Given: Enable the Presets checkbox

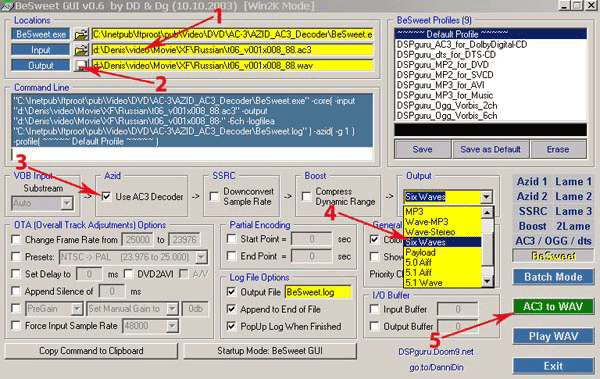Looking at the screenshot, I should pyautogui.click(x=16, y=256).
